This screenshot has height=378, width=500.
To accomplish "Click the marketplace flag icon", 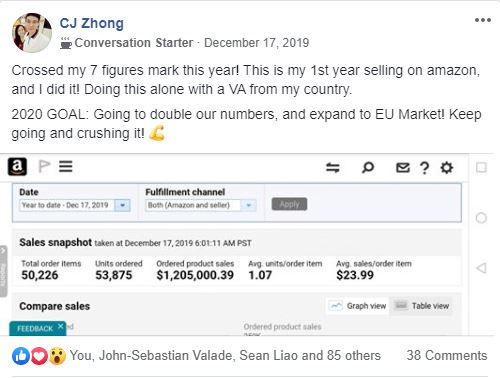I will (x=44, y=166).
